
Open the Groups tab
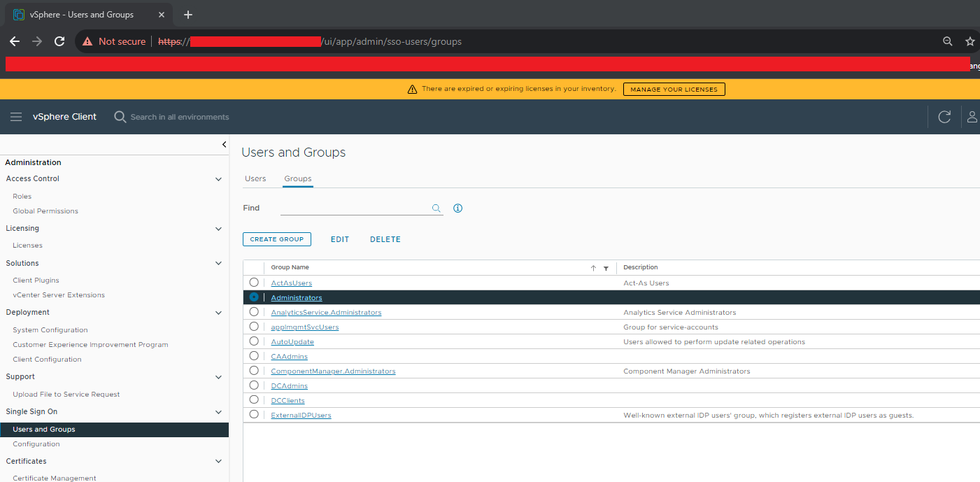point(297,178)
